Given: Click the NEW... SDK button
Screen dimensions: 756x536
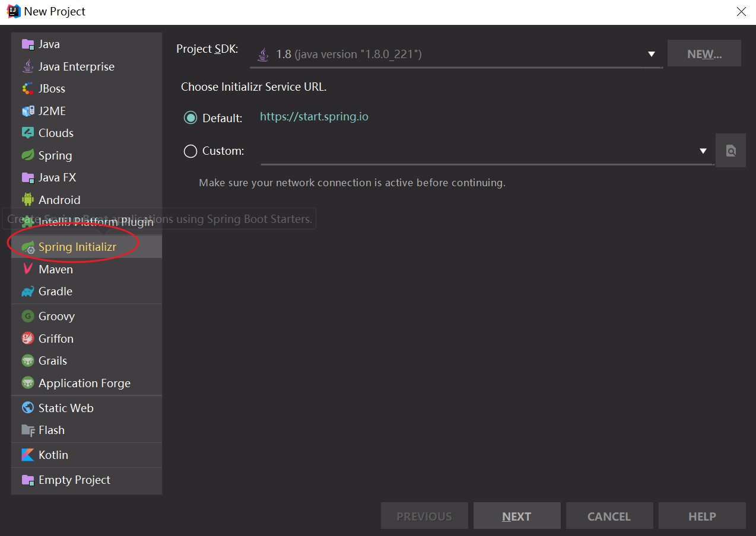Looking at the screenshot, I should 704,54.
